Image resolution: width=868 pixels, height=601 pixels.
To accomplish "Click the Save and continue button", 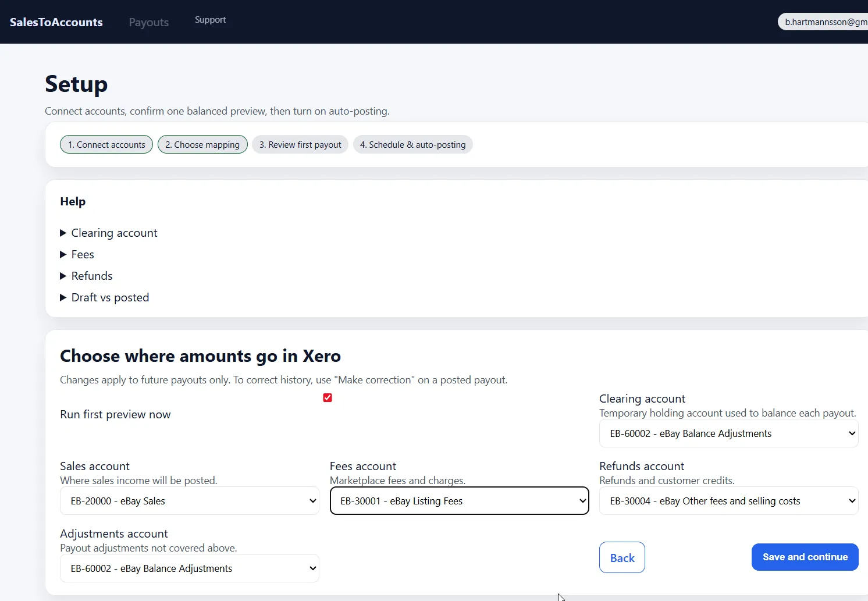I will (x=805, y=557).
